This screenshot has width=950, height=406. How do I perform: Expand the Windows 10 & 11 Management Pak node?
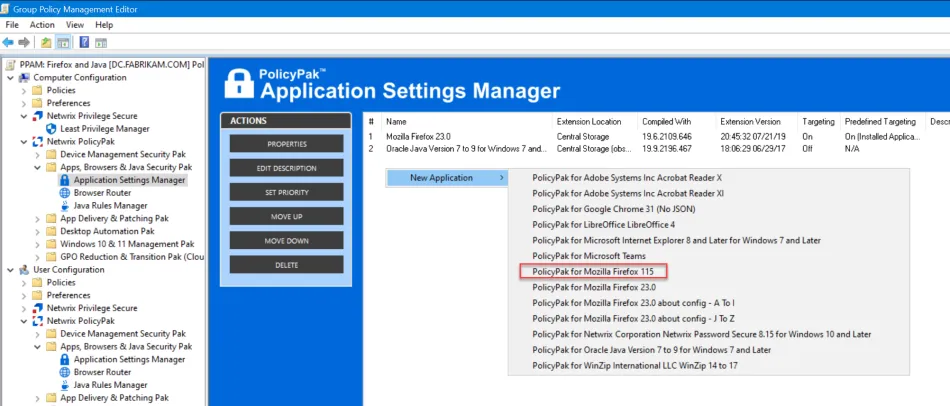(x=38, y=244)
